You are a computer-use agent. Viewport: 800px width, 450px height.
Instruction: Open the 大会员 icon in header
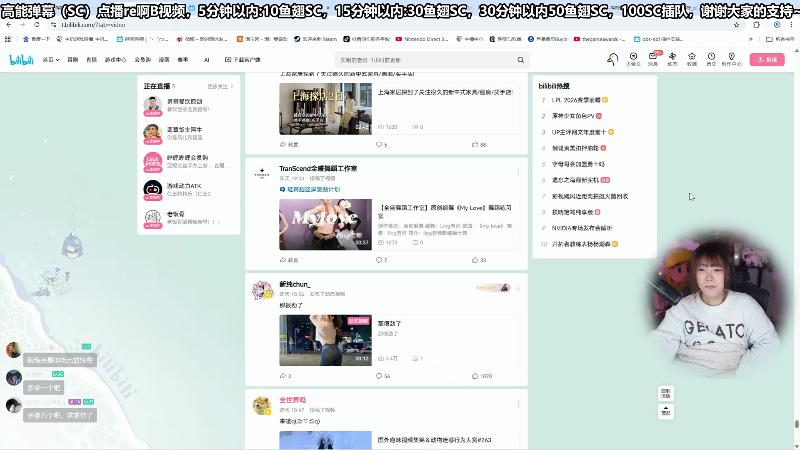pos(633,59)
